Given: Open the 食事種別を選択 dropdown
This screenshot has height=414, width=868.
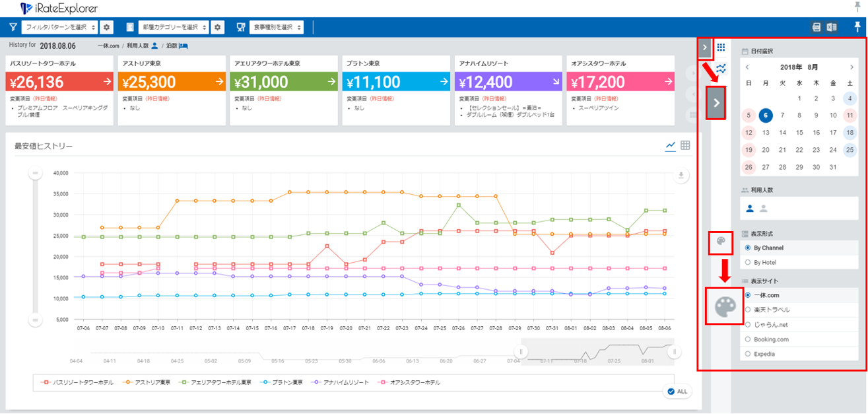Looking at the screenshot, I should pyautogui.click(x=277, y=27).
